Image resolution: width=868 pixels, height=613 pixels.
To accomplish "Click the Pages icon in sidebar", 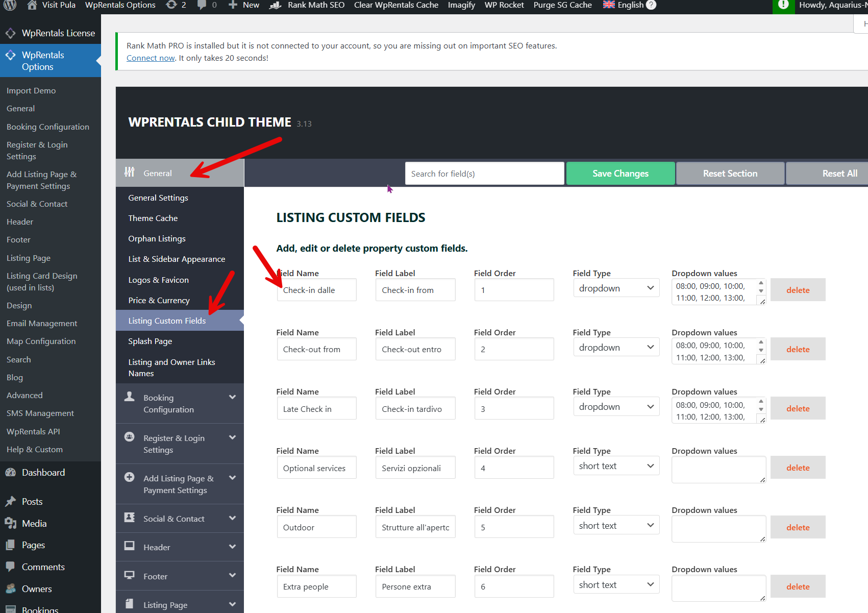I will click(x=10, y=545).
